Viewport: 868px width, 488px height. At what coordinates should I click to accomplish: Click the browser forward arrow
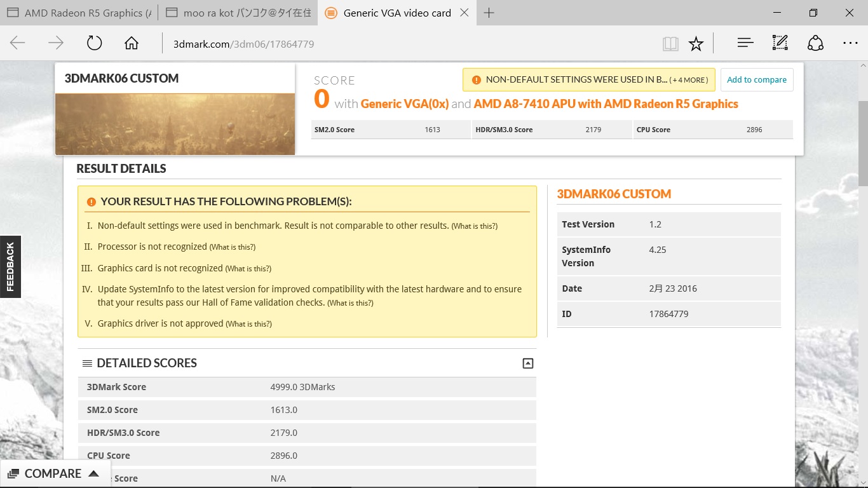[56, 43]
